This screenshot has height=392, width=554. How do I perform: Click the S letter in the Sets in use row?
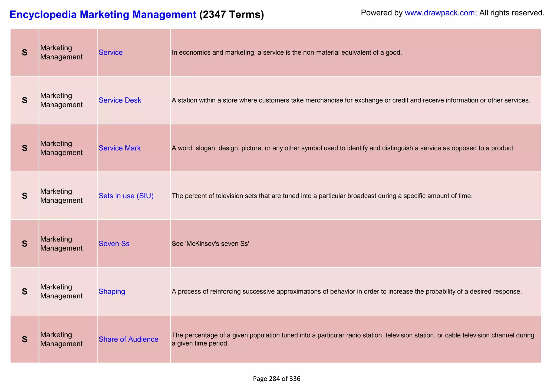click(x=25, y=196)
